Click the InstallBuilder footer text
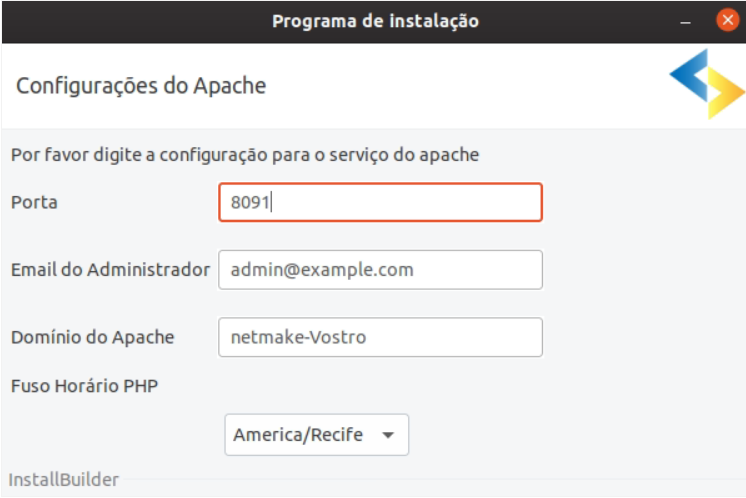 point(64,479)
